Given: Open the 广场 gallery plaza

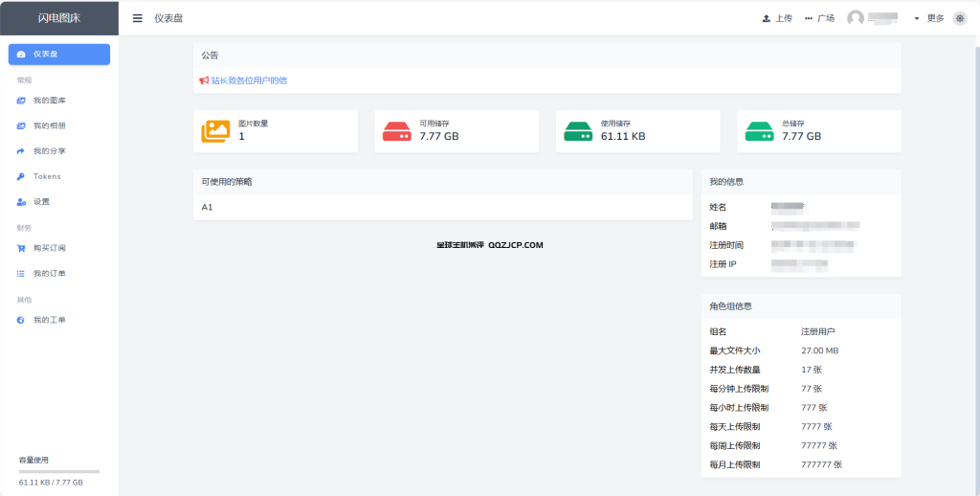Looking at the screenshot, I should [819, 18].
